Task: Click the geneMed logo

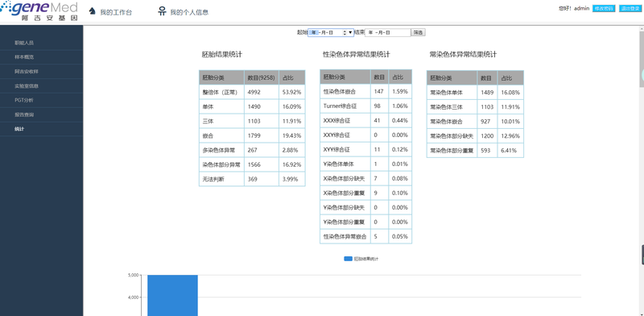Action: point(39,11)
